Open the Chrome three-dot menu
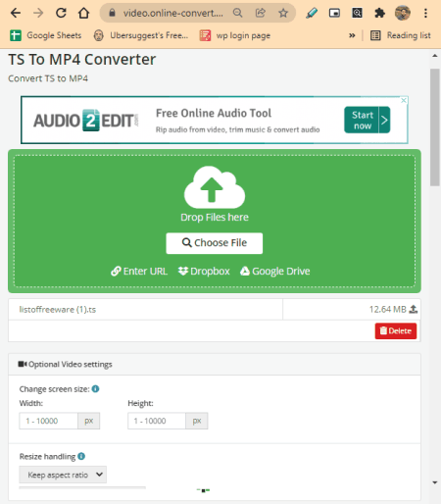This screenshot has height=504, width=441. point(425,13)
